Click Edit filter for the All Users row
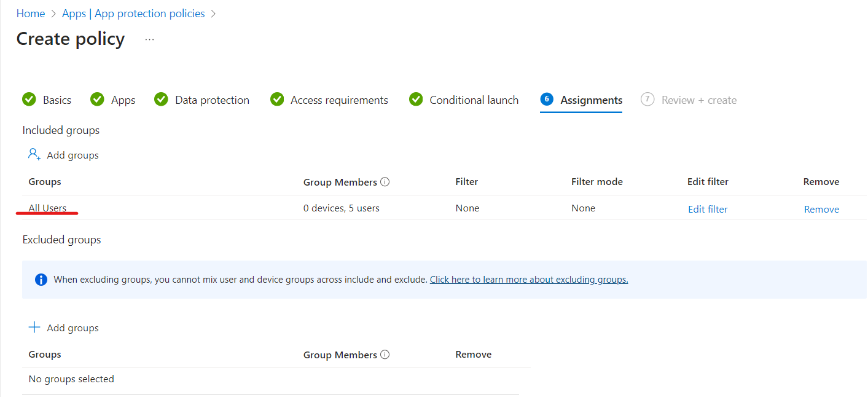 707,209
